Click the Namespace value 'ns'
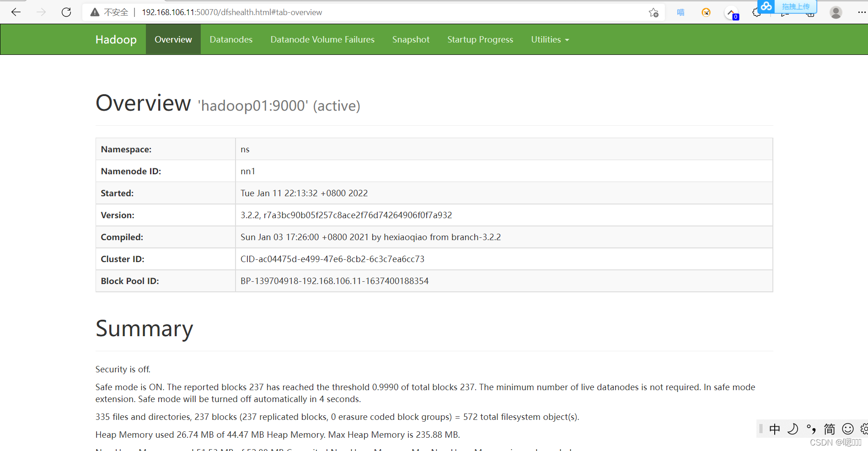Image resolution: width=868 pixels, height=451 pixels. 245,149
